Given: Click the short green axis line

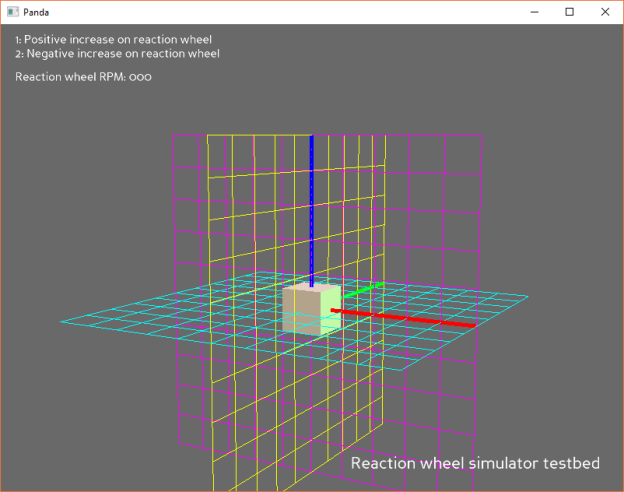Looking at the screenshot, I should coord(363,290).
